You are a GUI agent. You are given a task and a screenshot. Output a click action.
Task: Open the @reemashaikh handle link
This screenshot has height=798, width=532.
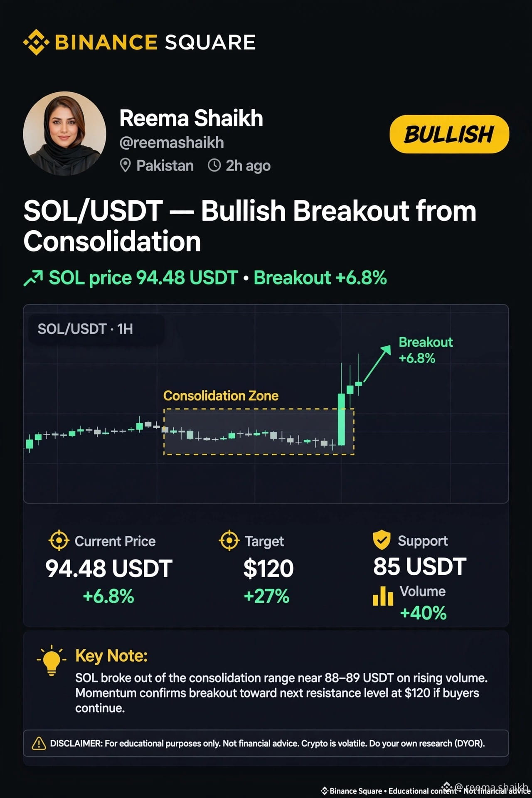(172, 143)
